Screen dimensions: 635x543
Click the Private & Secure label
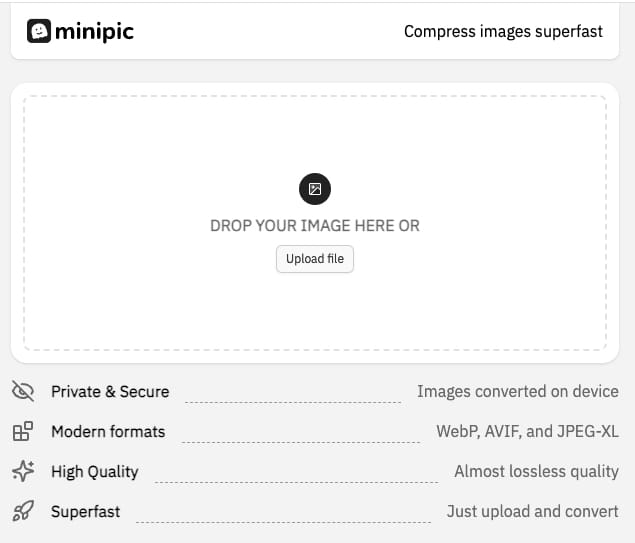click(110, 392)
